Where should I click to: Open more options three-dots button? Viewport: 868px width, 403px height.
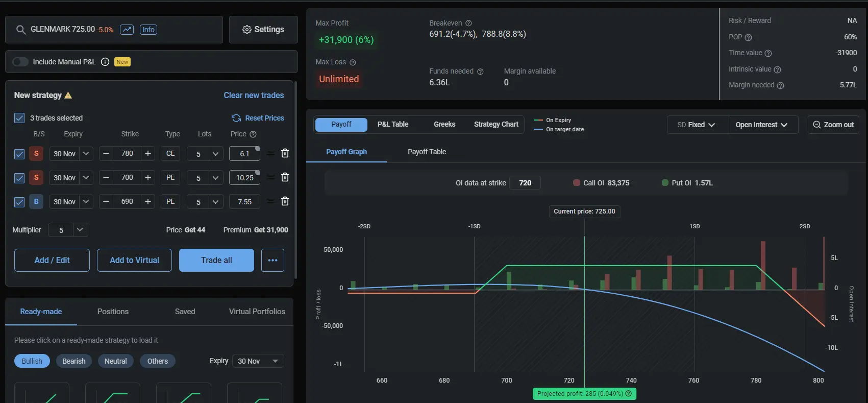(x=272, y=260)
